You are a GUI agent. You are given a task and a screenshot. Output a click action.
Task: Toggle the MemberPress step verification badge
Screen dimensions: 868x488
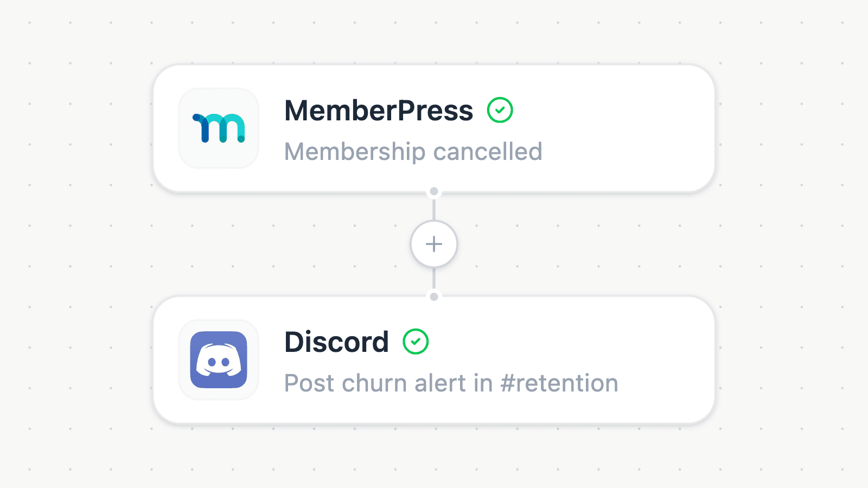click(500, 110)
